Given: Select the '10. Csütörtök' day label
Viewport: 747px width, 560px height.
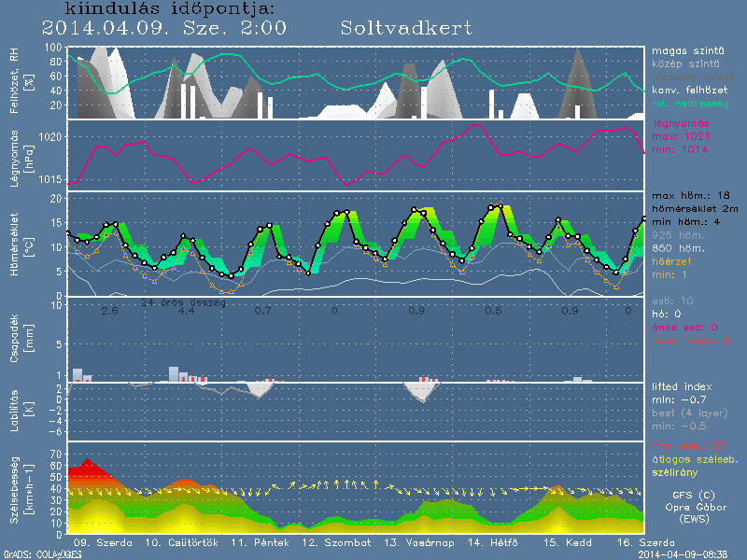Looking at the screenshot, I should (180, 542).
